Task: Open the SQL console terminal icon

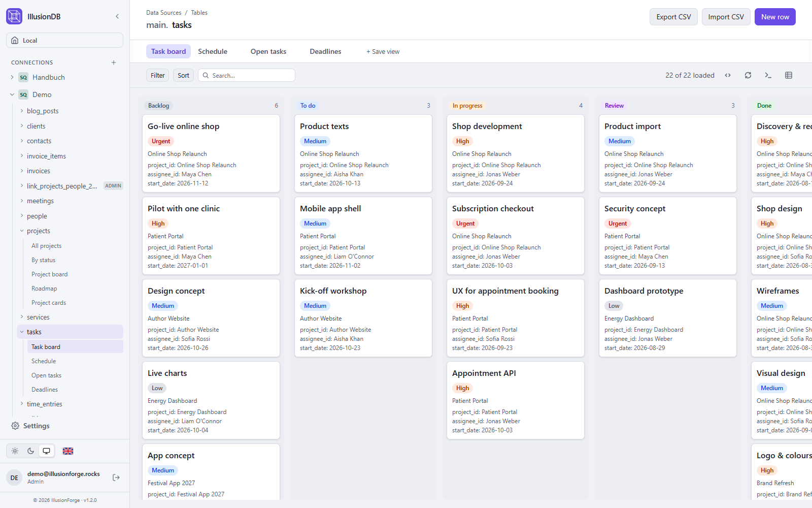Action: 768,75
